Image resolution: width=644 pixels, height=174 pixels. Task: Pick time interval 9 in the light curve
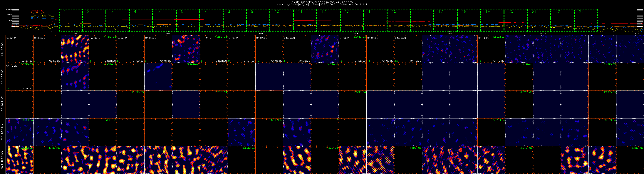tap(258, 21)
